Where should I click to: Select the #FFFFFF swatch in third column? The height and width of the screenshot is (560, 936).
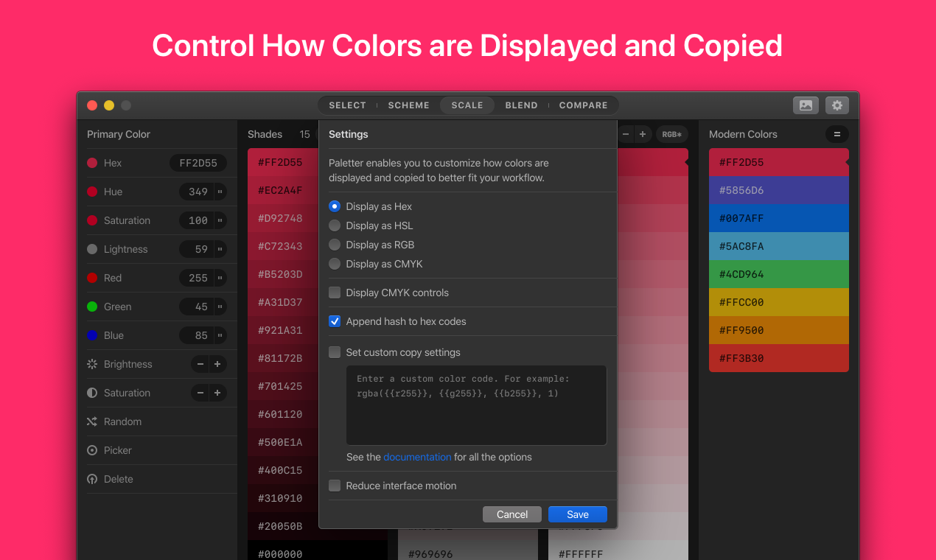pyautogui.click(x=618, y=550)
